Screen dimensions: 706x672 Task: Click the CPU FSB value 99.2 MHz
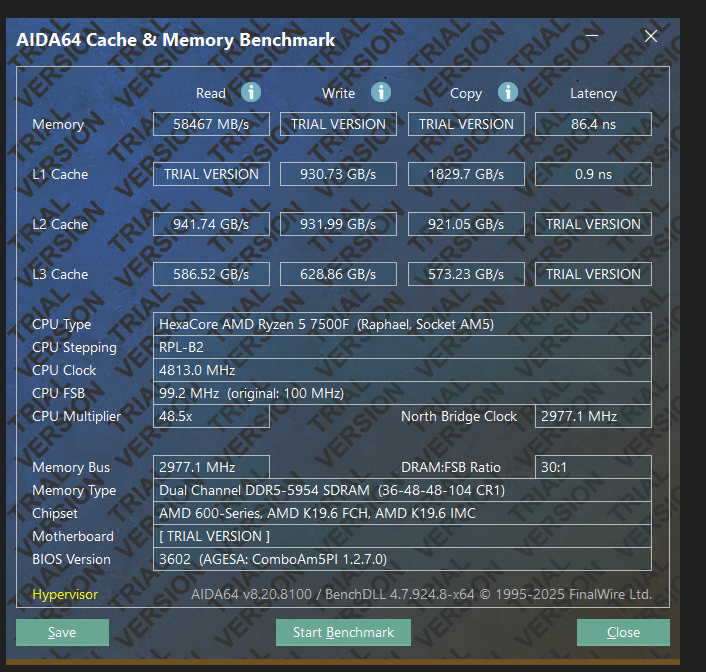[402, 393]
